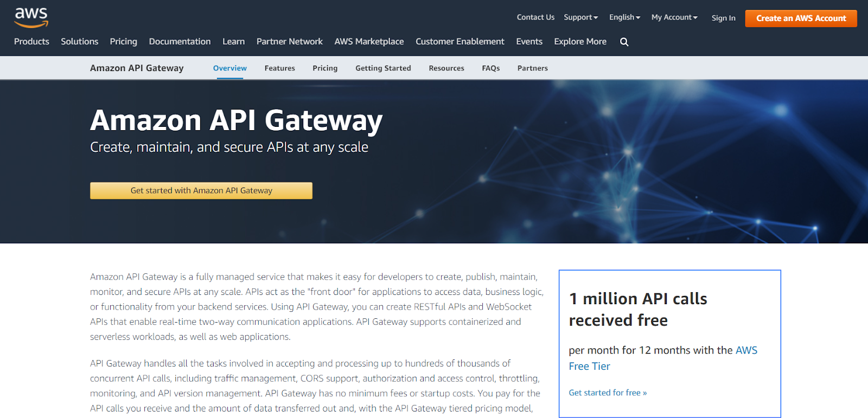Open the Learn menu
The image size is (868, 418).
(233, 41)
